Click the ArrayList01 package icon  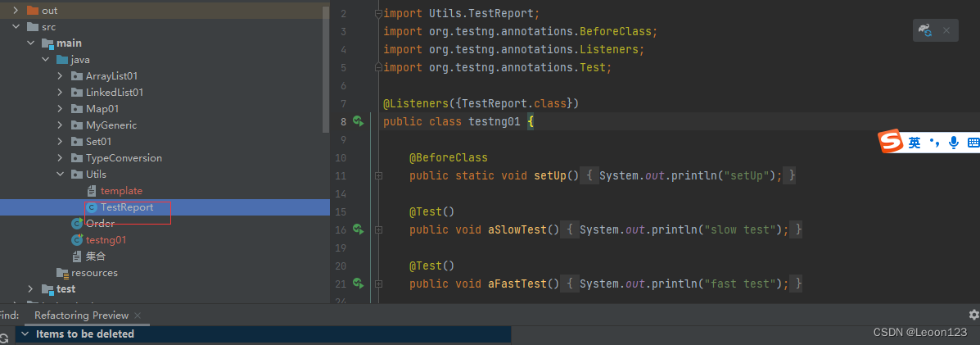(x=77, y=75)
